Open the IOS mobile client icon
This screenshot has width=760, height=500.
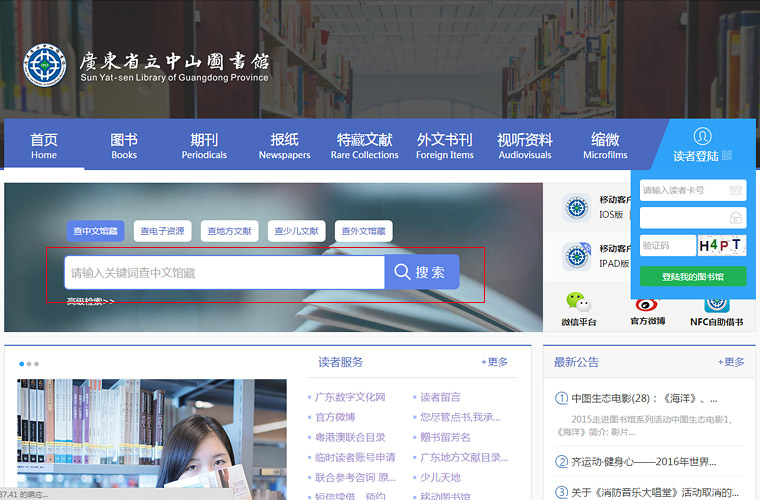[577, 207]
